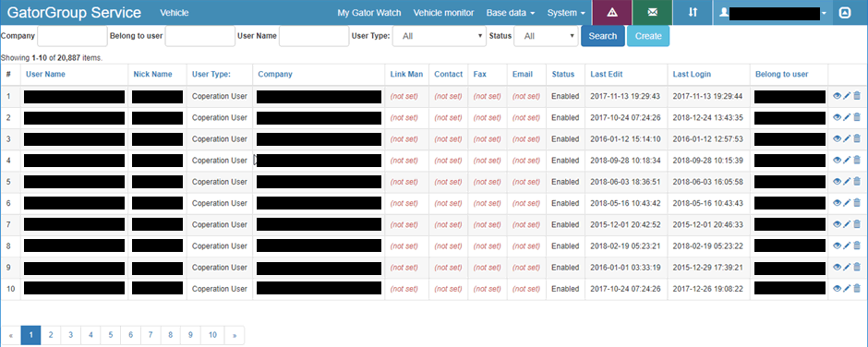Edit row 7 user with pencil icon
868x347 pixels.
click(x=847, y=224)
